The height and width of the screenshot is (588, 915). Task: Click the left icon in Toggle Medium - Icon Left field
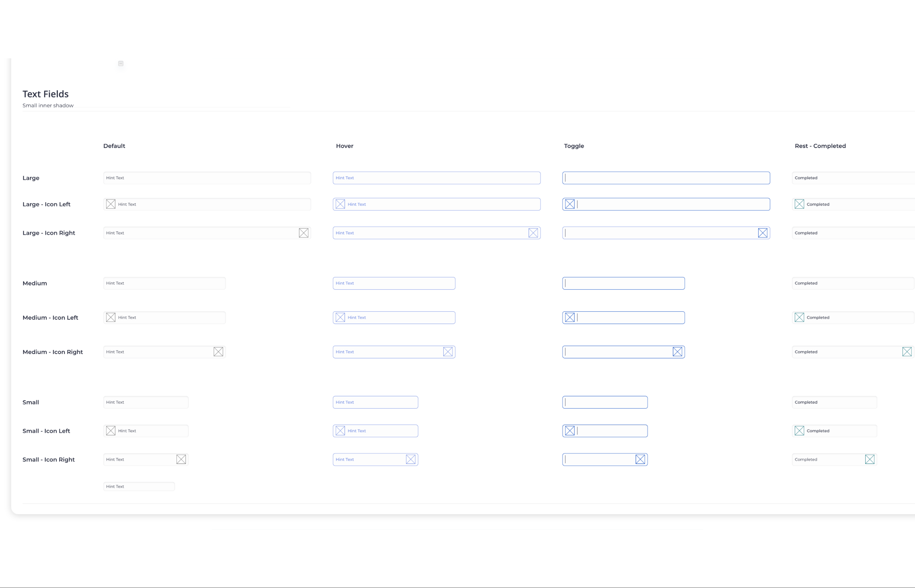(570, 318)
